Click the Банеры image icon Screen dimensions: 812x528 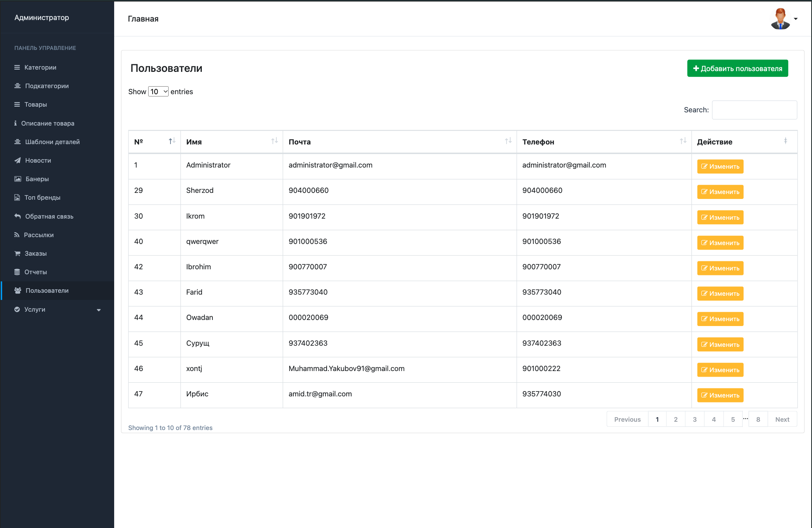click(x=18, y=179)
